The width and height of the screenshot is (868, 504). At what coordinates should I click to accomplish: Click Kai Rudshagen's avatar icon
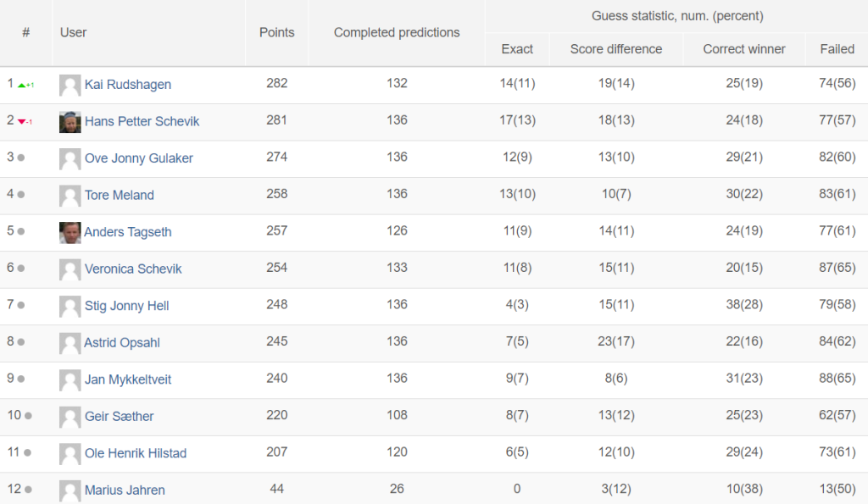70,86
